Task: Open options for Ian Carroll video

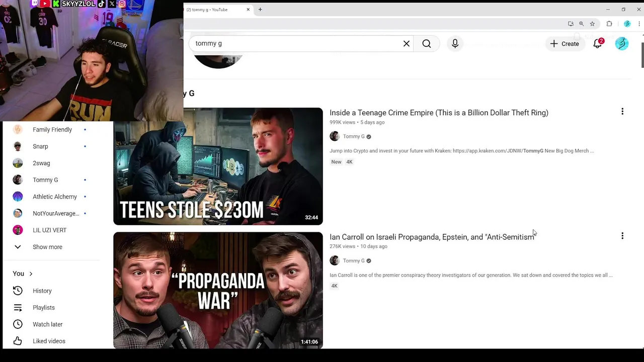Action: (622, 236)
